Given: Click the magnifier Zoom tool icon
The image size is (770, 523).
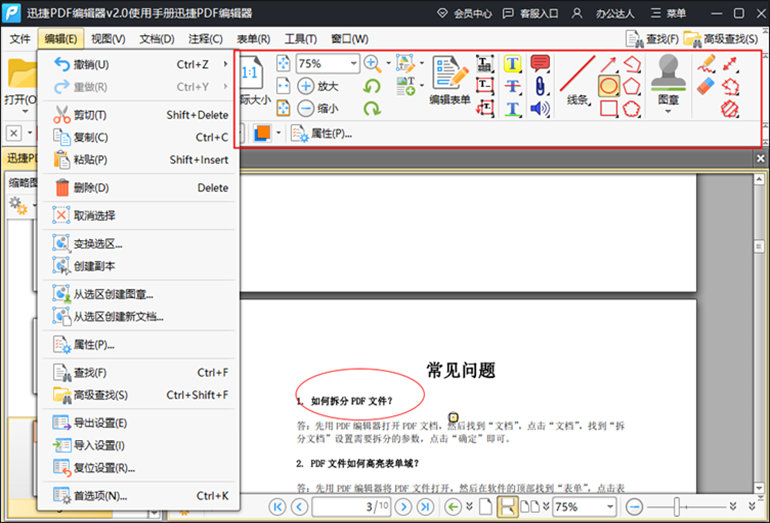Looking at the screenshot, I should (x=372, y=63).
